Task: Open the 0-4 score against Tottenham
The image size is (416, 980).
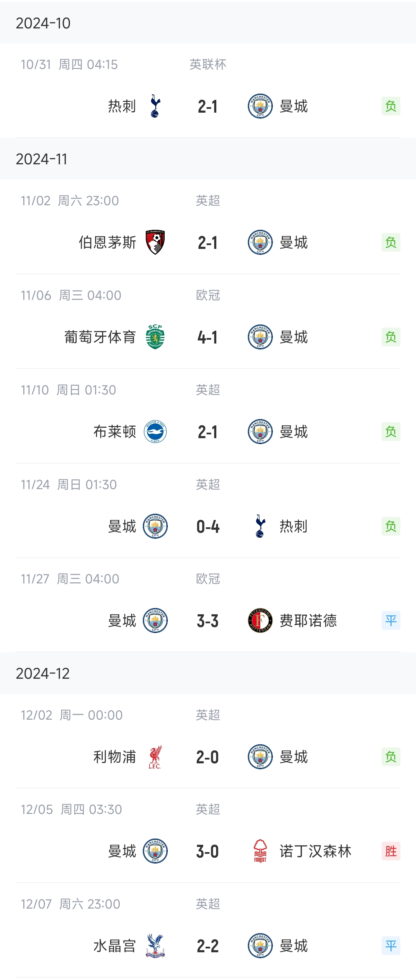Action: (x=207, y=527)
